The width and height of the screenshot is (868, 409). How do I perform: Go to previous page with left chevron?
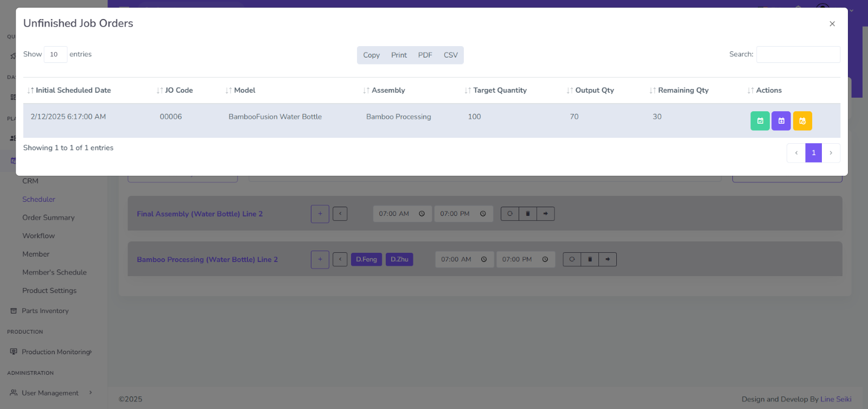796,153
